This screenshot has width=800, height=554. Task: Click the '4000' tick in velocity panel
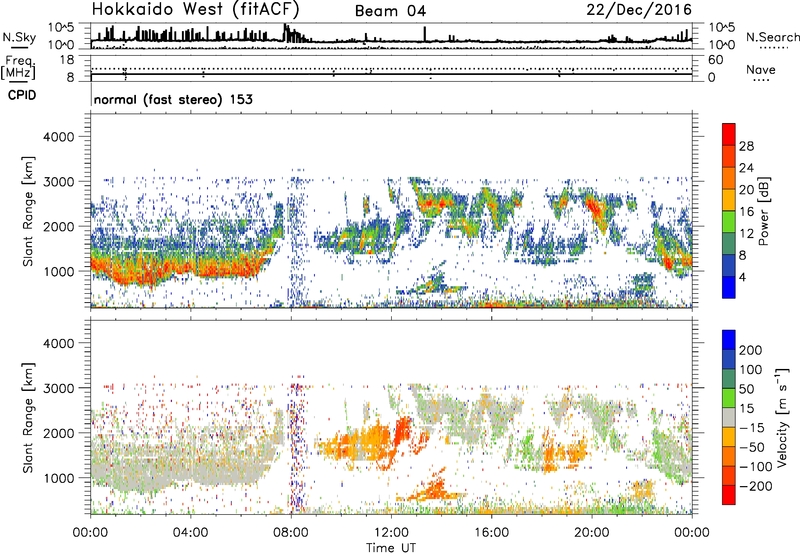tap(58, 343)
